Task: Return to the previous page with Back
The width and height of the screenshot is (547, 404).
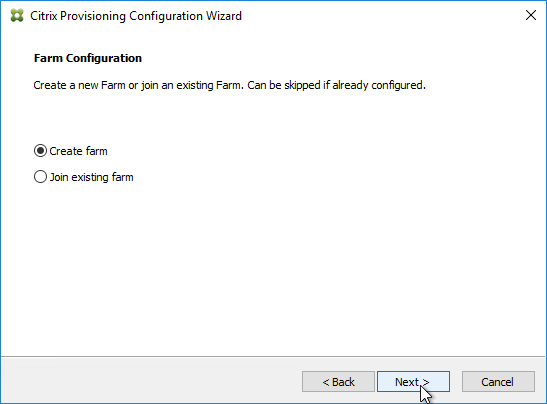Action: (x=338, y=382)
